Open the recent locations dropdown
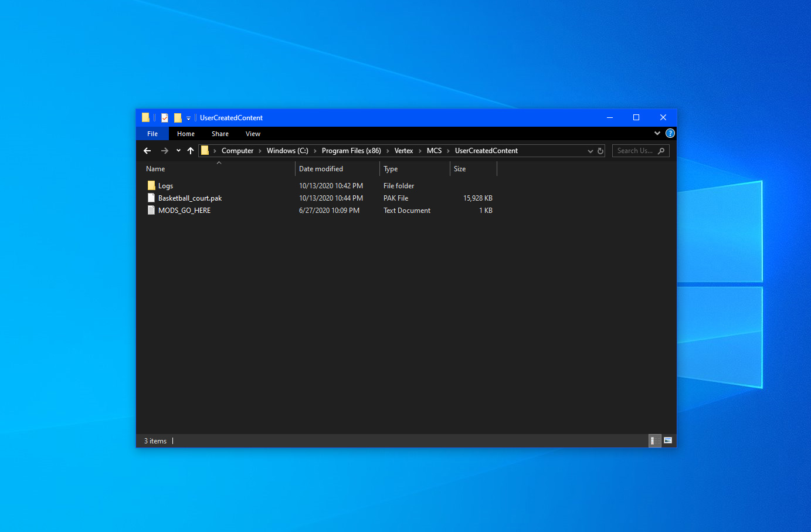The image size is (811, 532). [x=178, y=151]
